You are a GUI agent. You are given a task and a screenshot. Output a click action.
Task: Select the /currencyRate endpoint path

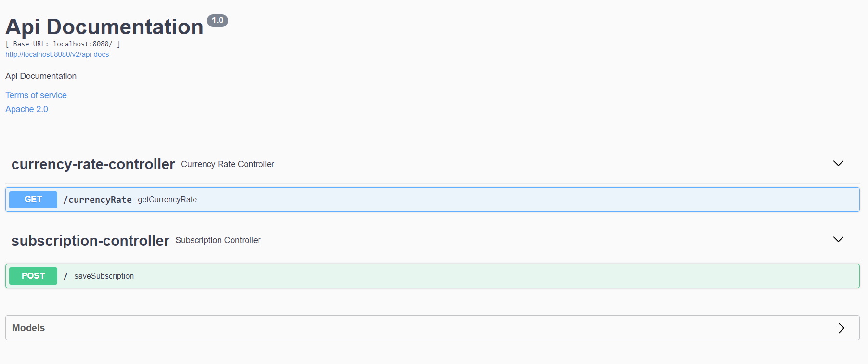click(x=98, y=200)
